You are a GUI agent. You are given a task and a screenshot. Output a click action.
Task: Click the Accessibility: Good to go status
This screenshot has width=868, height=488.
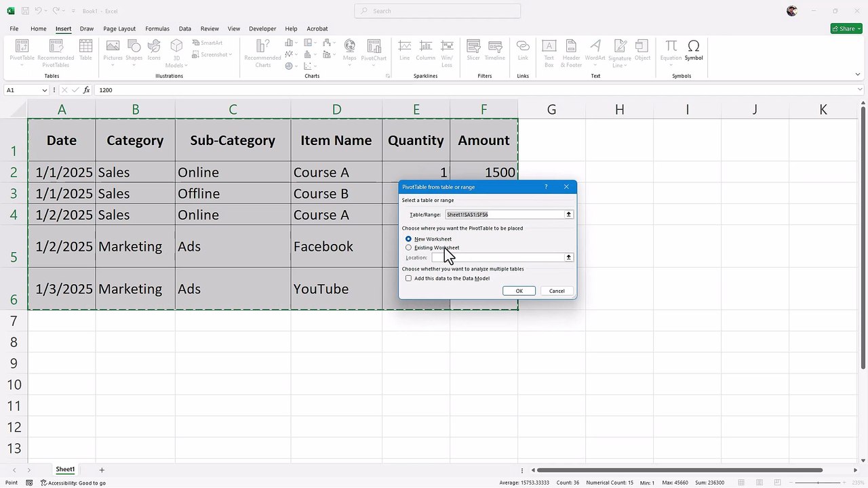pos(73,483)
